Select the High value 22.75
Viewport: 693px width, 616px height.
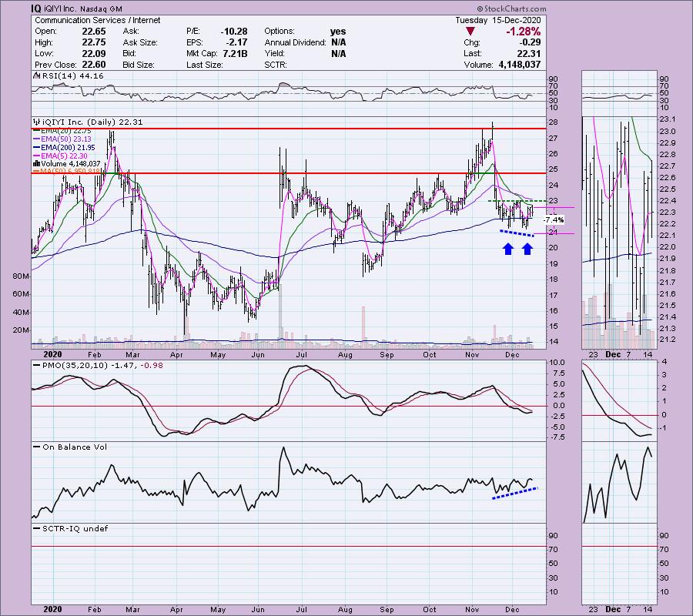tap(94, 42)
